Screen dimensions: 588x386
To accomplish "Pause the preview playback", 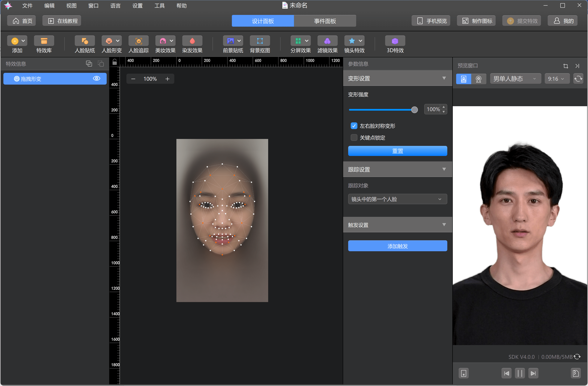I will tap(520, 373).
